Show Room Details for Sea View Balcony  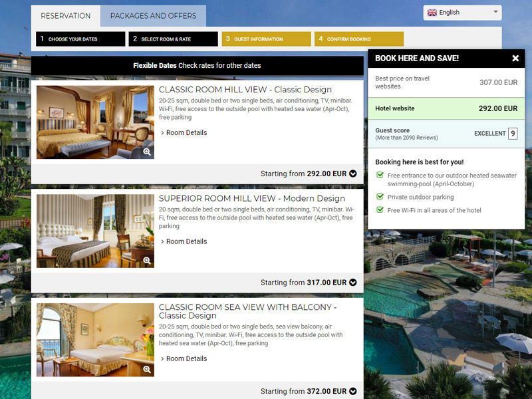tap(186, 359)
